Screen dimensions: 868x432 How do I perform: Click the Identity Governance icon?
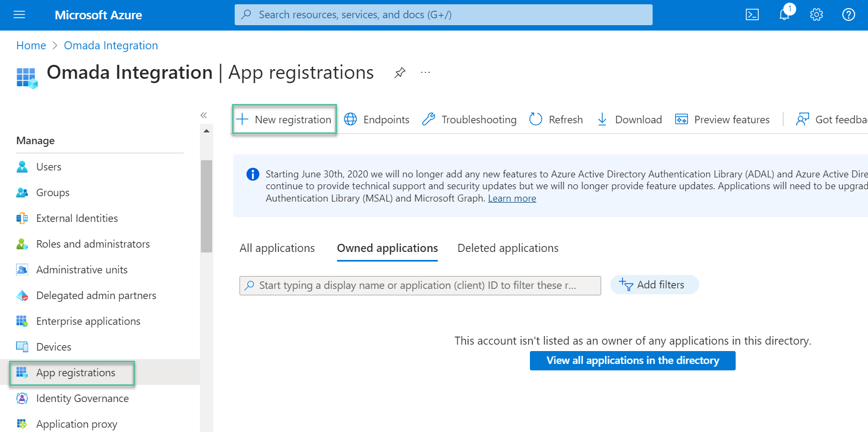pos(22,398)
